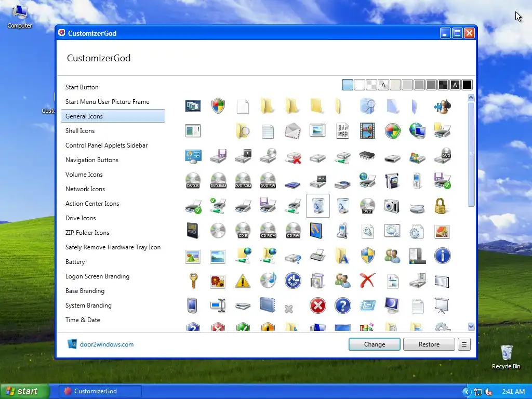Open the Windows start menu
532x399 pixels.
click(x=25, y=391)
